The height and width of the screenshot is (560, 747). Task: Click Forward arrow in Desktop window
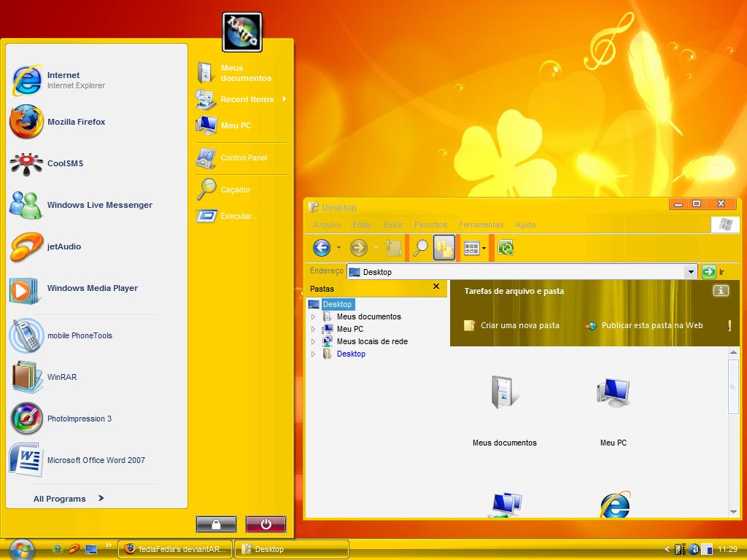click(x=359, y=248)
